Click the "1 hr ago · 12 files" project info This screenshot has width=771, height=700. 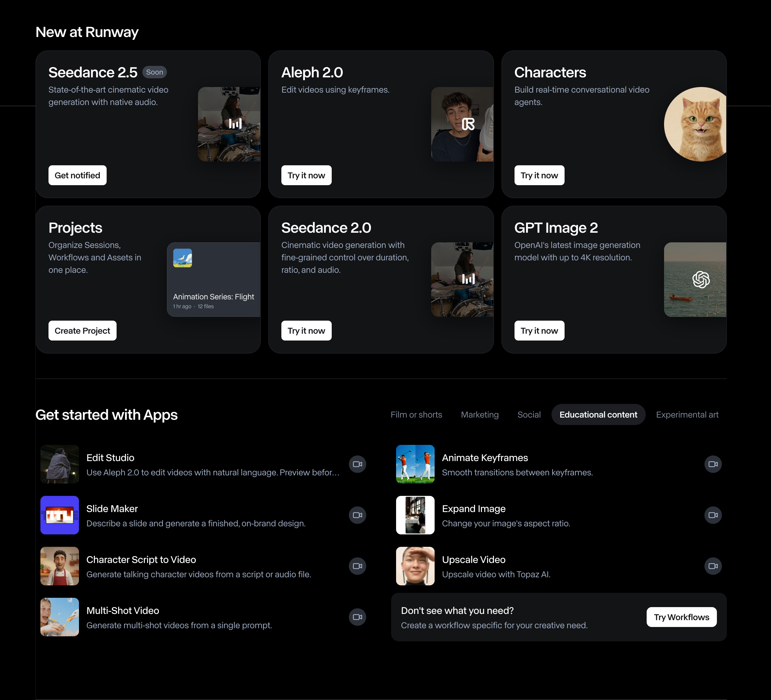193,306
